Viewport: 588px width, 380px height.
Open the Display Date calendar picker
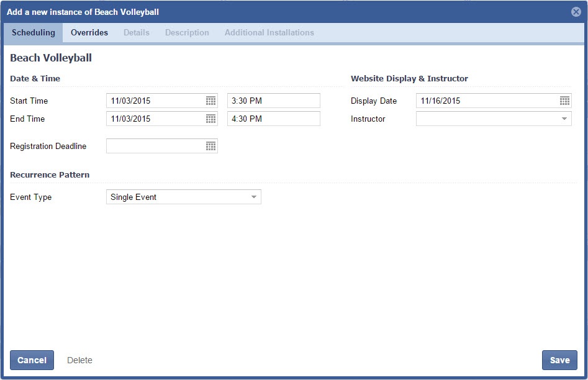pyautogui.click(x=564, y=101)
